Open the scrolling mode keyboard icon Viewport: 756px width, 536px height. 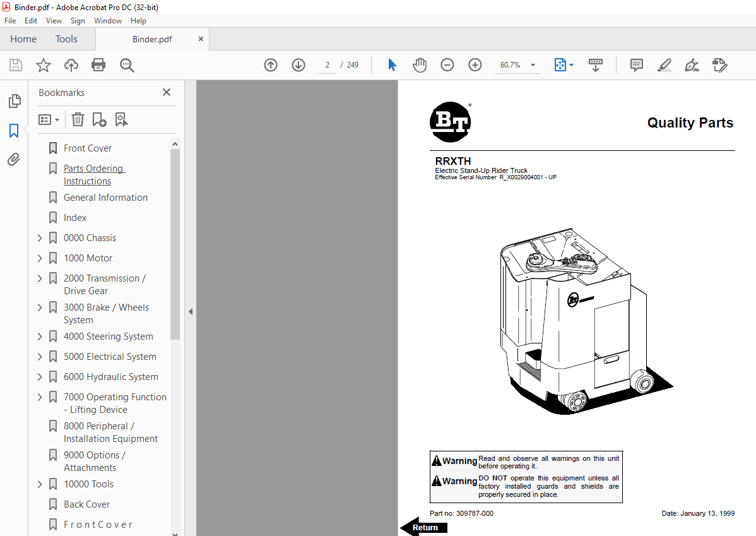point(596,65)
